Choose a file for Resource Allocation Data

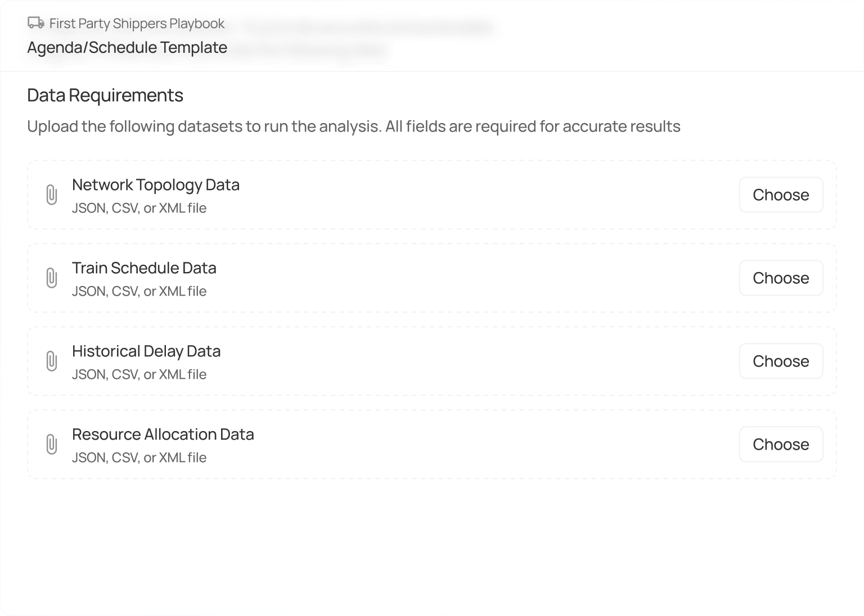781,444
